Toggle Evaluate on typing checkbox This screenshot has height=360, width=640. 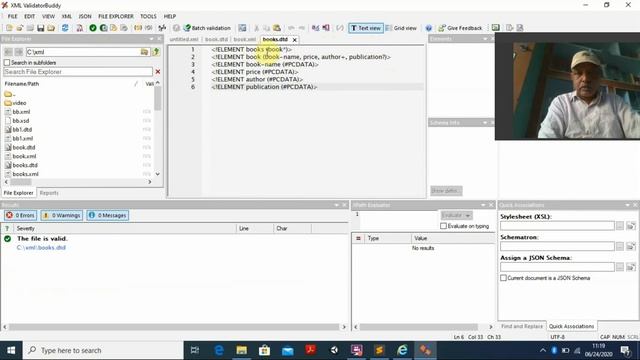443,226
